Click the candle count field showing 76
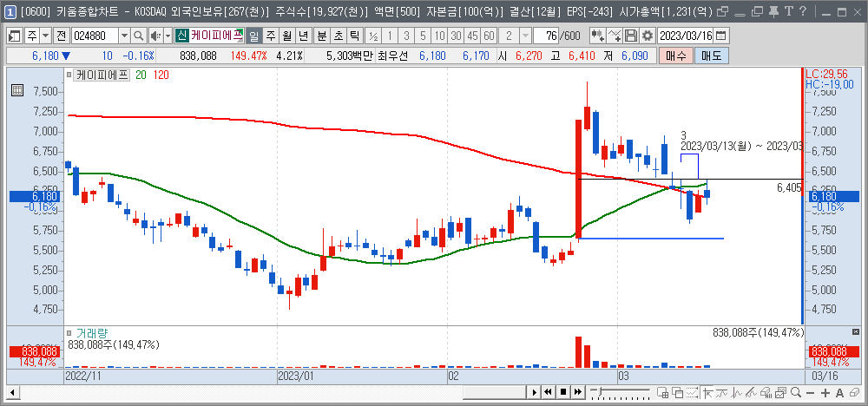The height and width of the screenshot is (406, 868). coord(546,36)
